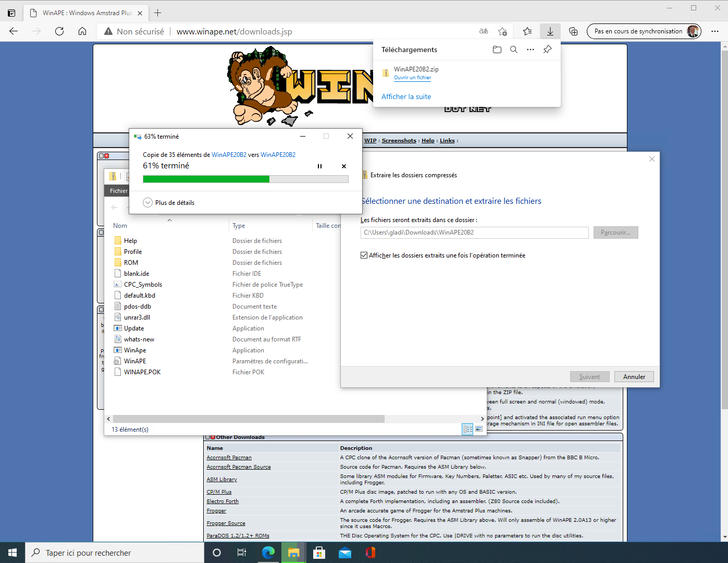728x563 pixels.
Task: Pin the Téléchargements panel
Action: (x=547, y=50)
